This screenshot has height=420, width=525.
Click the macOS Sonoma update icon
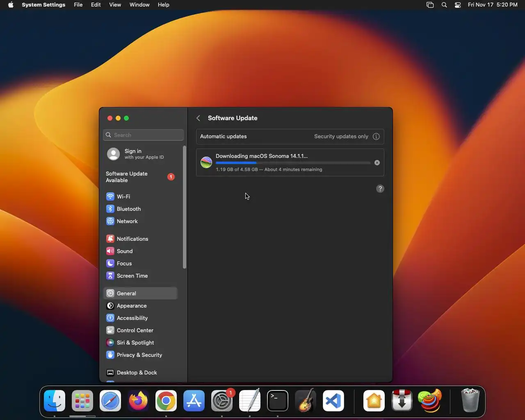[x=206, y=162]
